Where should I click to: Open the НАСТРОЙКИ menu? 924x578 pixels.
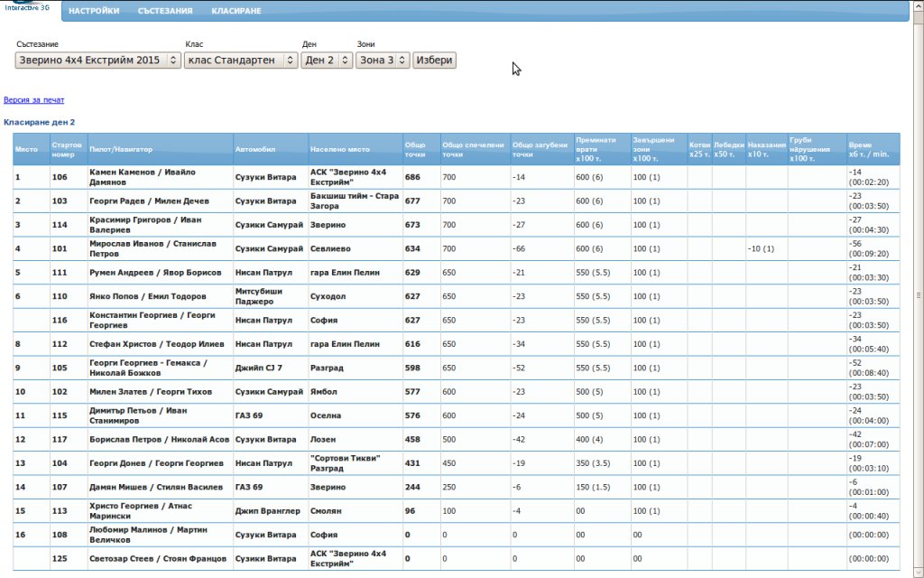94,11
